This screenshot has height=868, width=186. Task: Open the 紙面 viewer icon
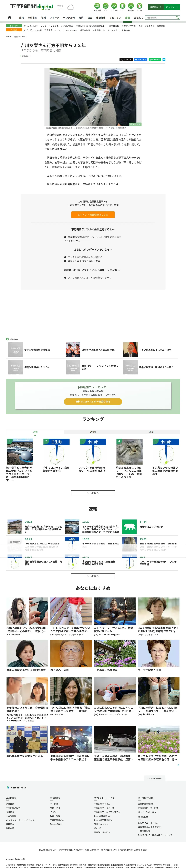click(x=106, y=7)
